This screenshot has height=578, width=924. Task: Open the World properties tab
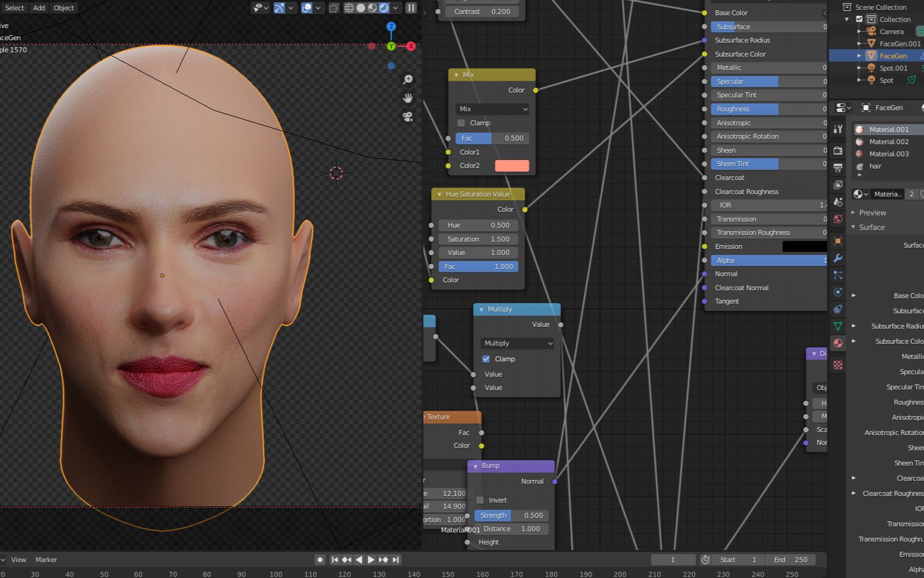click(x=838, y=219)
